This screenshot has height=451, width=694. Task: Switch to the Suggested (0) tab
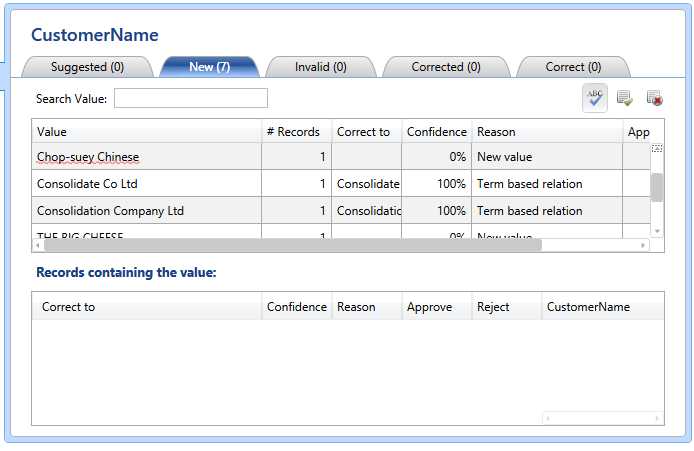87,67
